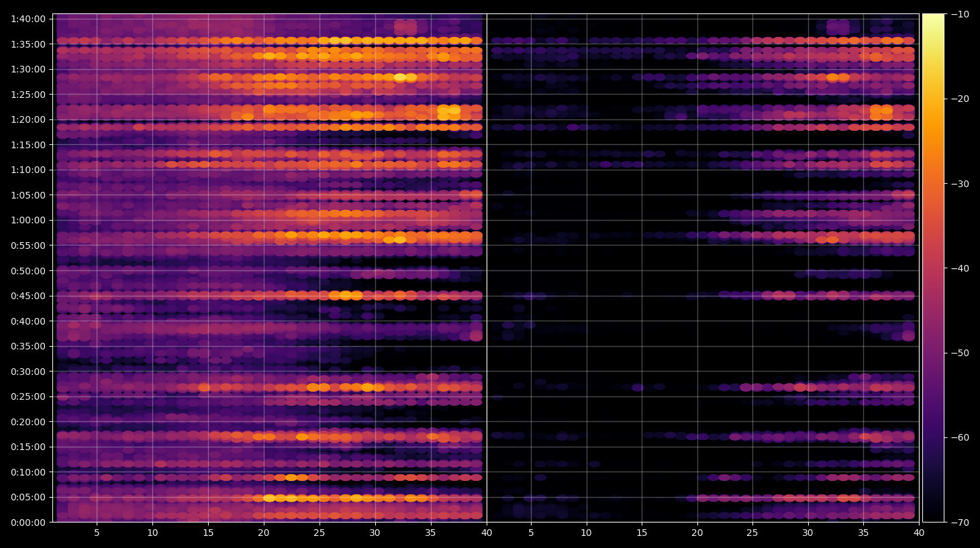
Task: Click x-axis label 5 under right heatmap
Action: point(531,533)
